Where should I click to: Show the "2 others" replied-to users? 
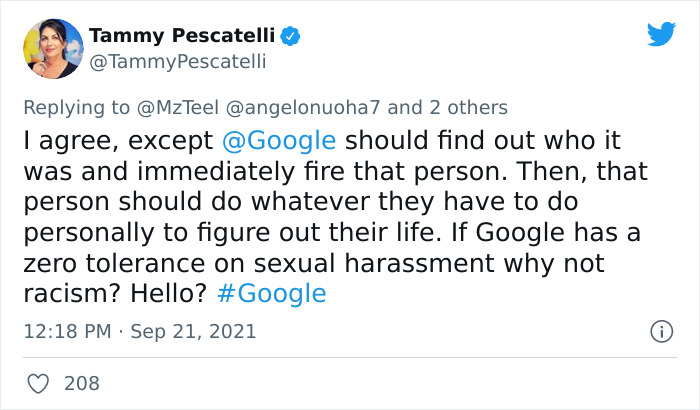tap(467, 107)
